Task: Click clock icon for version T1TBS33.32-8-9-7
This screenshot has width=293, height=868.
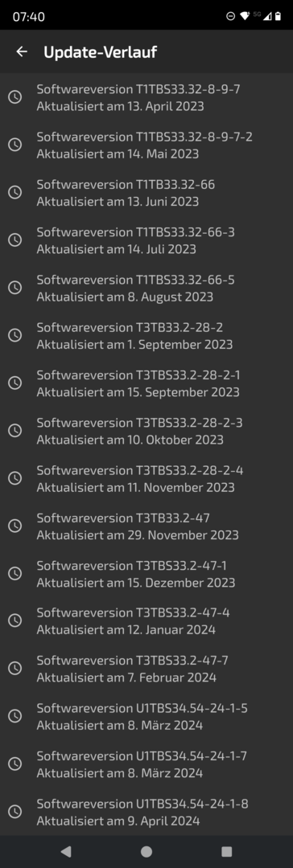Action: pyautogui.click(x=15, y=97)
